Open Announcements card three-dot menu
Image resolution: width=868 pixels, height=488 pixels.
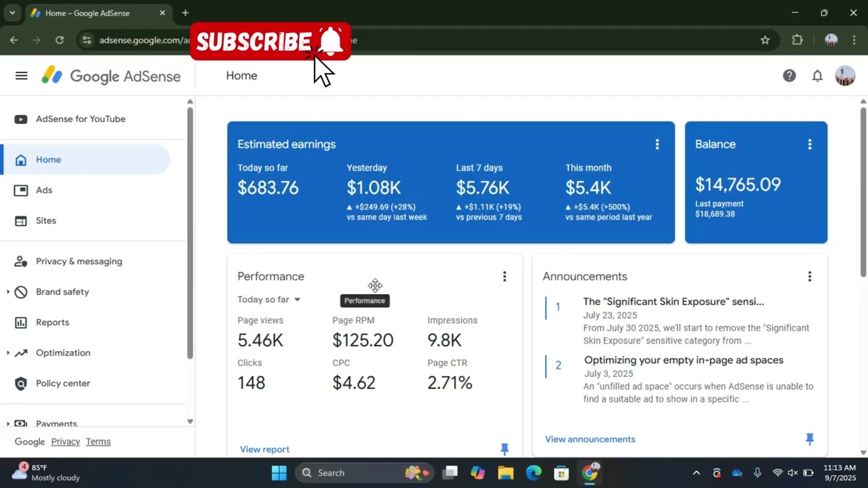[x=809, y=277]
